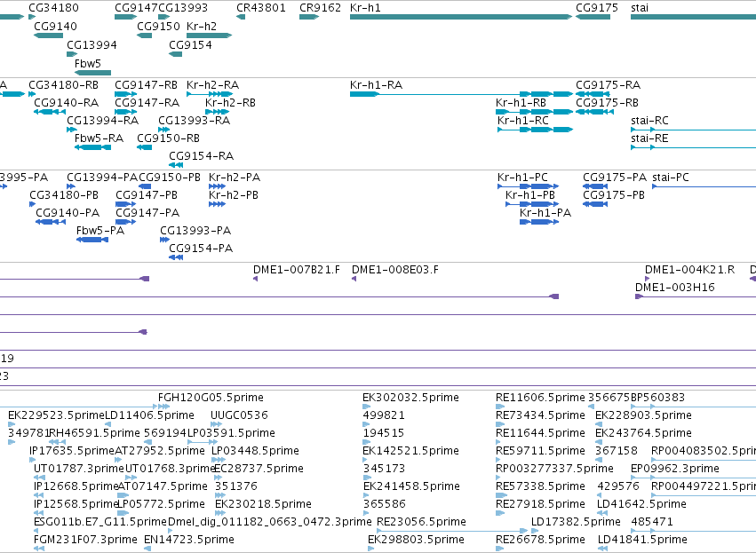Click the Kr-h1-RA transcript label
756x553 pixels.
pos(376,85)
